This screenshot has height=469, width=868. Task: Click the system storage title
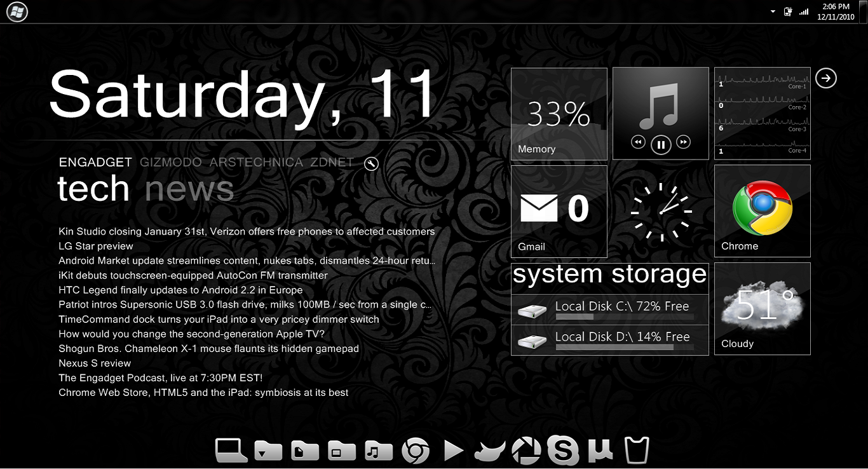click(610, 275)
